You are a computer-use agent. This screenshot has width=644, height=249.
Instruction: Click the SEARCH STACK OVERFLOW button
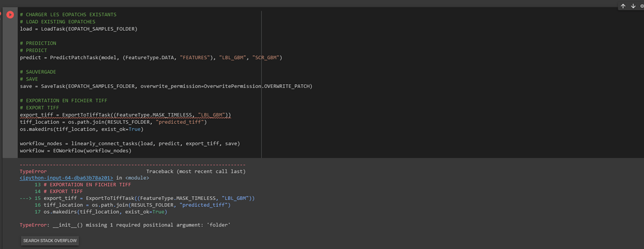pyautogui.click(x=50, y=241)
